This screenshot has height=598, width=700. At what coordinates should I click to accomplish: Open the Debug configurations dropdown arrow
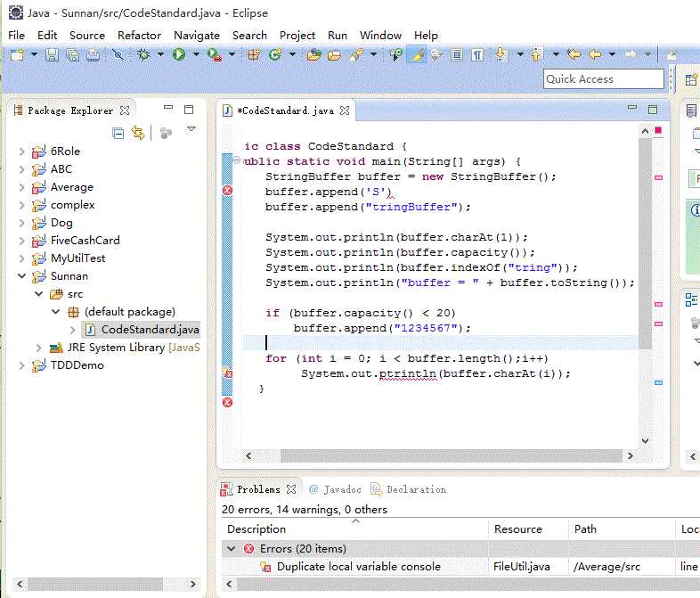(160, 54)
